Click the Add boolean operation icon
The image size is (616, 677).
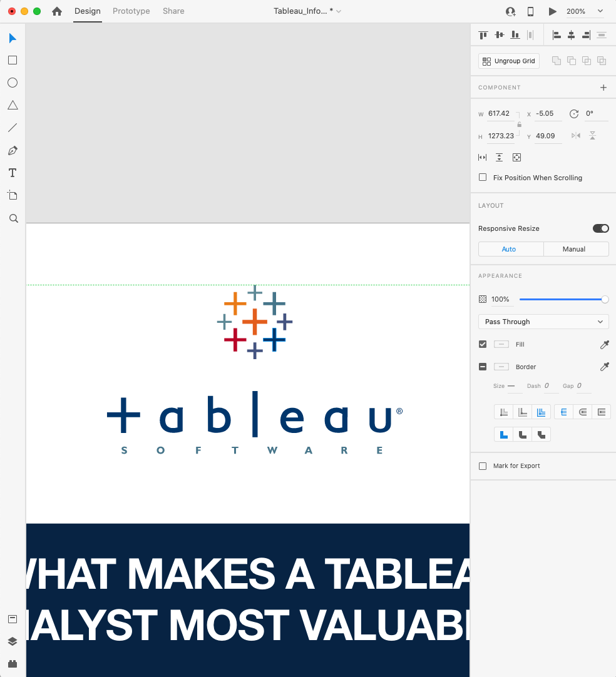pyautogui.click(x=557, y=61)
